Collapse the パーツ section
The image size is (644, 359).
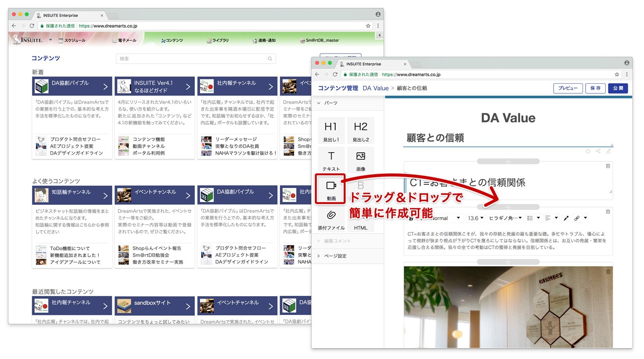click(x=319, y=103)
